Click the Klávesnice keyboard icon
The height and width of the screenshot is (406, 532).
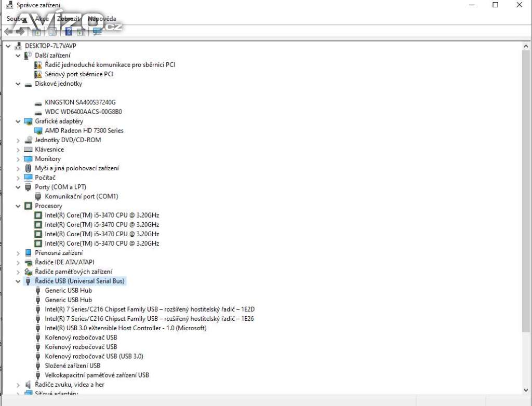28,150
